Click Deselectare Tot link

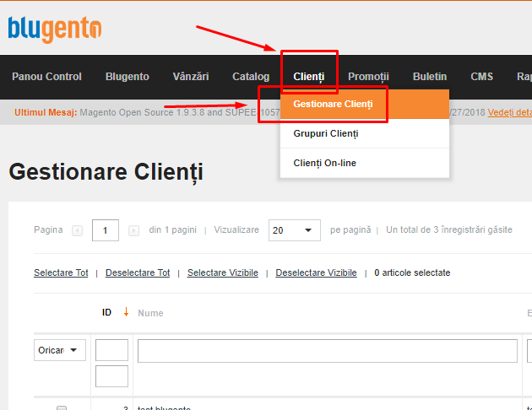click(138, 272)
